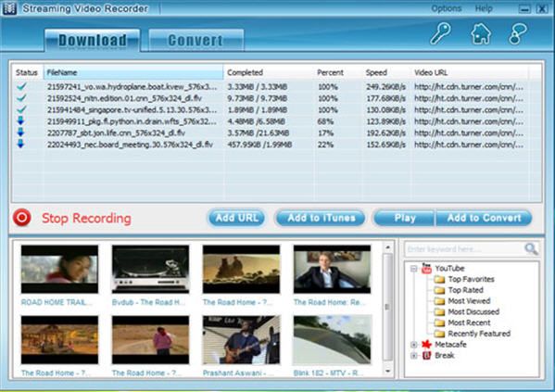Image resolution: width=555 pixels, height=392 pixels.
Task: Open the Blink 182 - MTV video thumbnail
Action: [x=332, y=340]
